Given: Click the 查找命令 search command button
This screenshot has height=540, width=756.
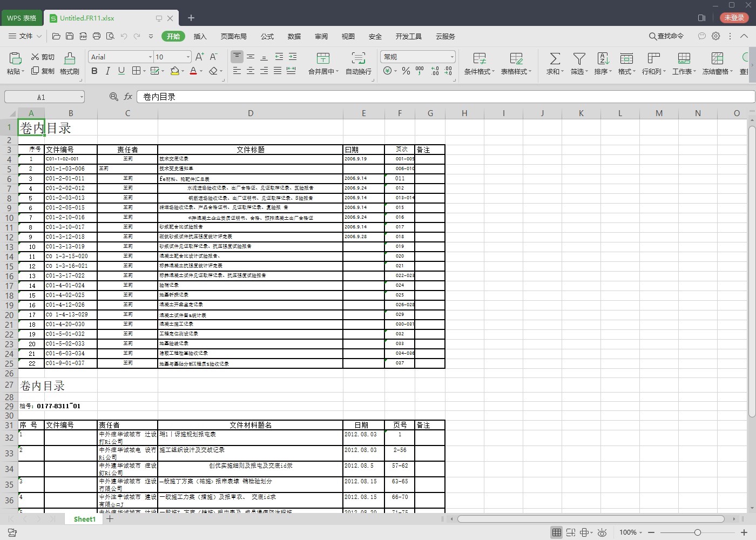Looking at the screenshot, I should click(666, 36).
